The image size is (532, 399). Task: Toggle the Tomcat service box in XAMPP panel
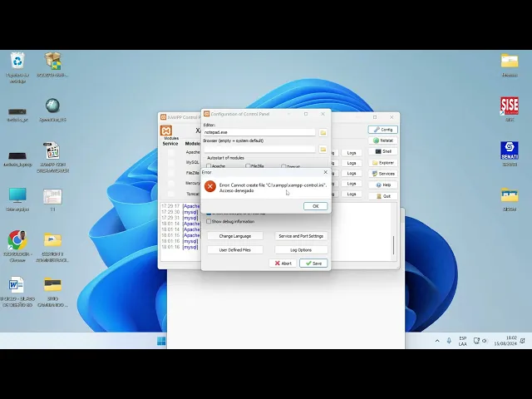tap(171, 194)
